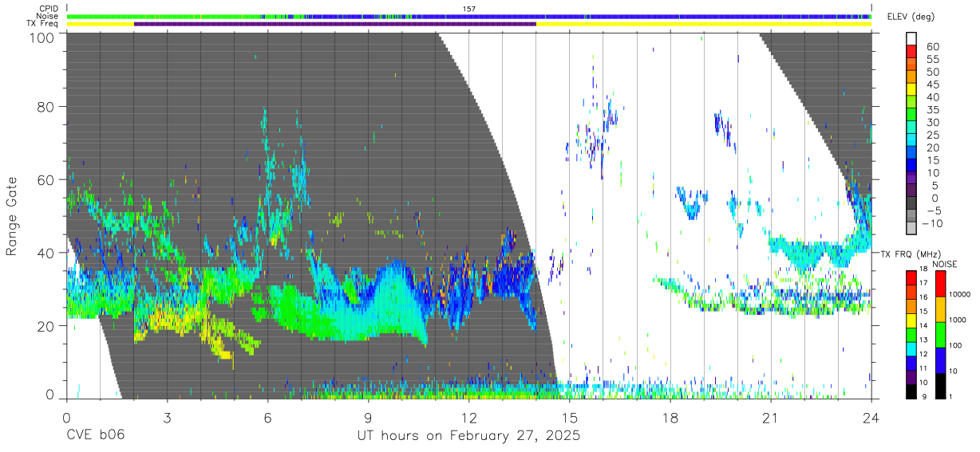The width and height of the screenshot is (980, 452).
Task: Click the '24' tick on the UT hours axis
Action: pos(871,418)
